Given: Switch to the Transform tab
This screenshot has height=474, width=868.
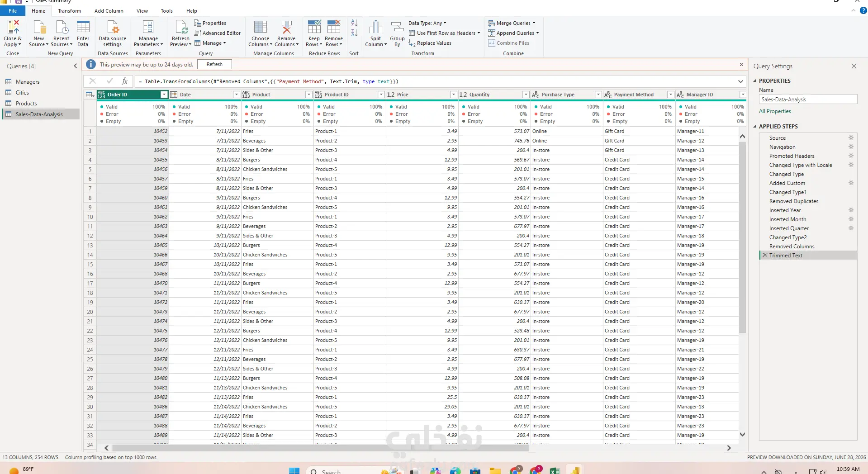Looking at the screenshot, I should 69,11.
